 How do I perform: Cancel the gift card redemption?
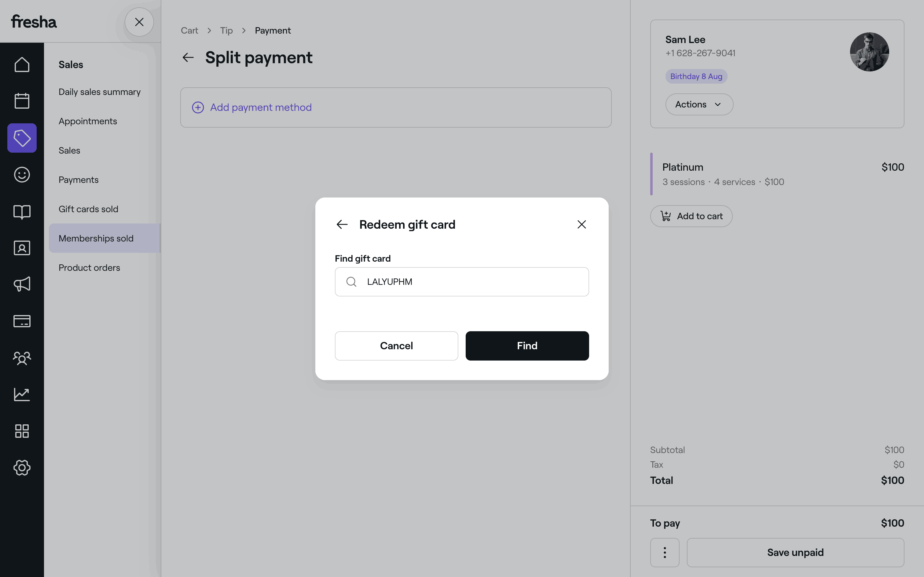[396, 346]
